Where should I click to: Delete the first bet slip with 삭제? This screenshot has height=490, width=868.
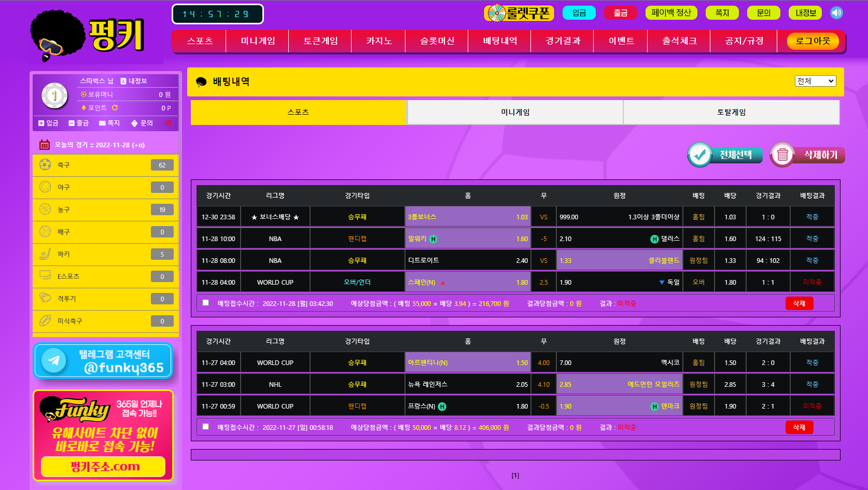point(799,303)
